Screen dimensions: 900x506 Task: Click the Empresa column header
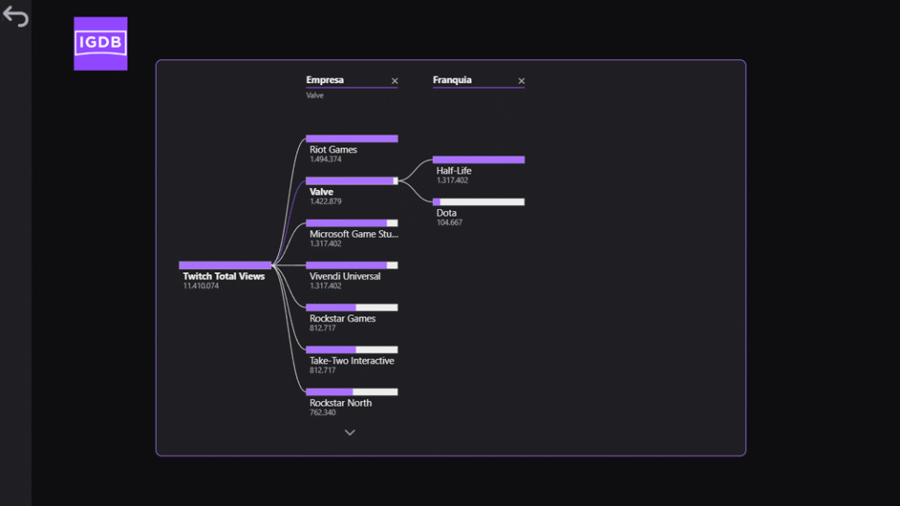[x=325, y=80]
